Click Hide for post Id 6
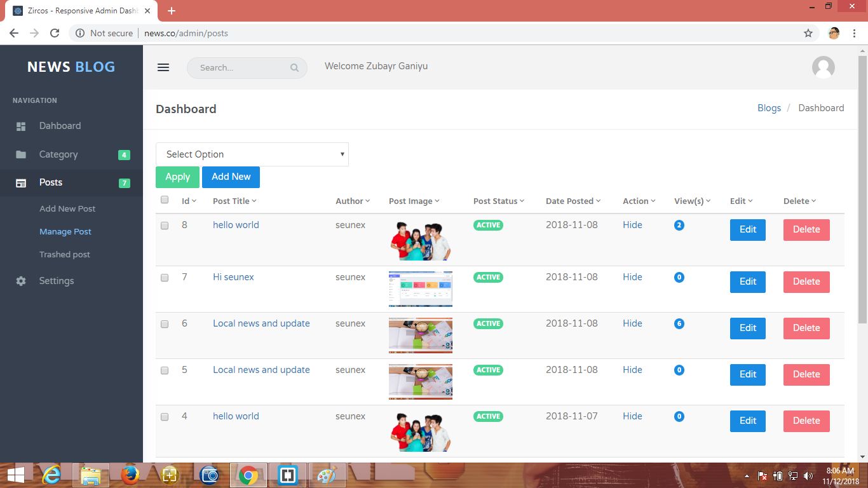The height and width of the screenshot is (488, 868). [632, 323]
